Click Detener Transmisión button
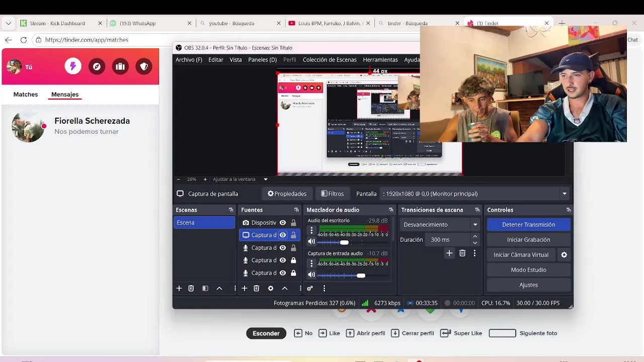Viewport: 644px width, 362px height. [x=528, y=225]
